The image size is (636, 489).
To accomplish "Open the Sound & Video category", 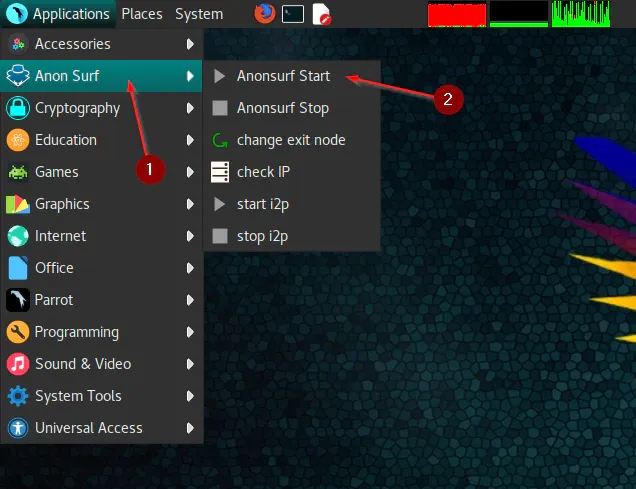I will [x=101, y=364].
